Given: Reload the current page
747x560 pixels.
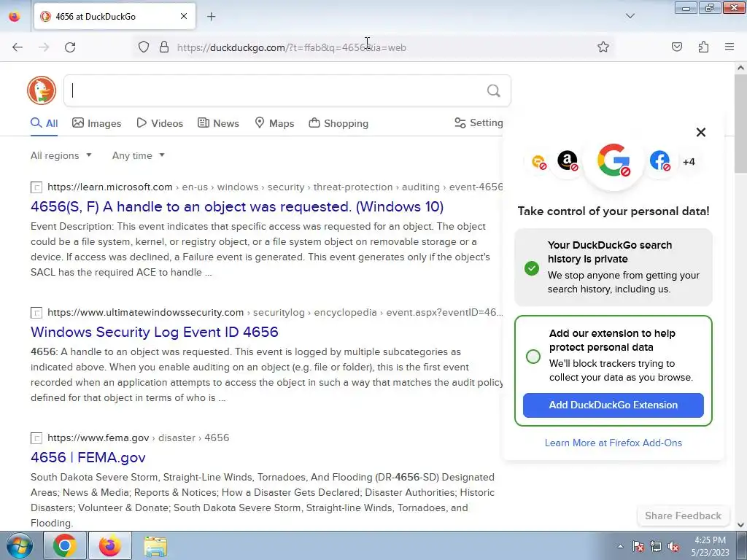Looking at the screenshot, I should pos(70,47).
